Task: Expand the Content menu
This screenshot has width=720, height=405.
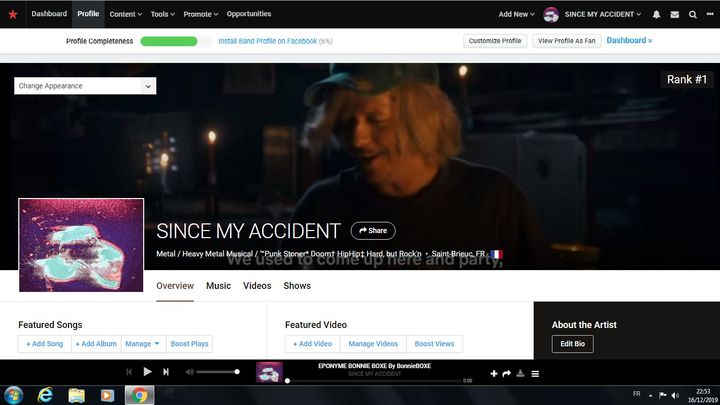Action: click(125, 14)
